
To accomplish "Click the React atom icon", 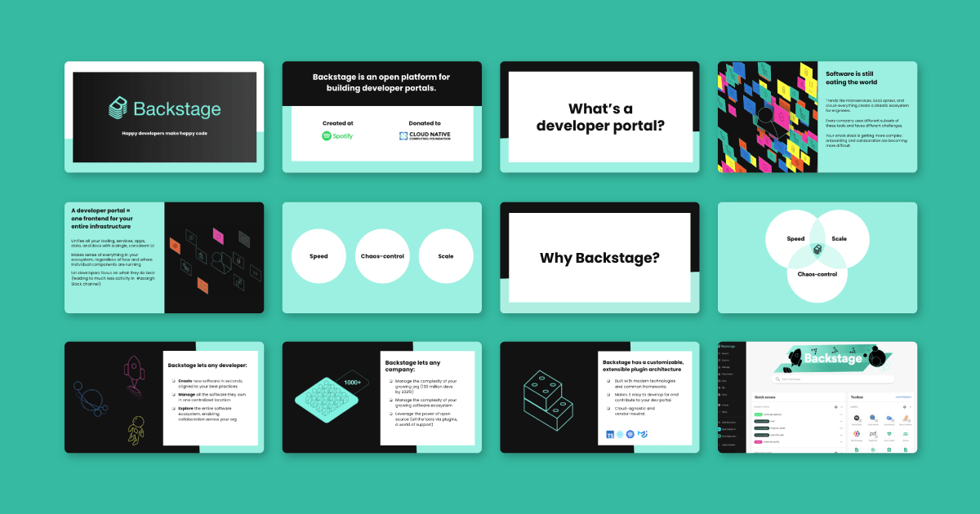I will click(x=621, y=436).
